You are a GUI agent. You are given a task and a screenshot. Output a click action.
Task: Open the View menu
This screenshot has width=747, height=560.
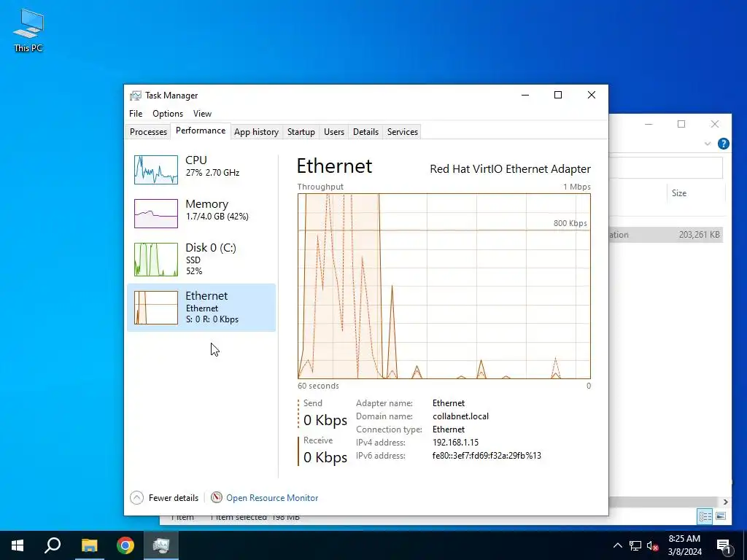(202, 113)
